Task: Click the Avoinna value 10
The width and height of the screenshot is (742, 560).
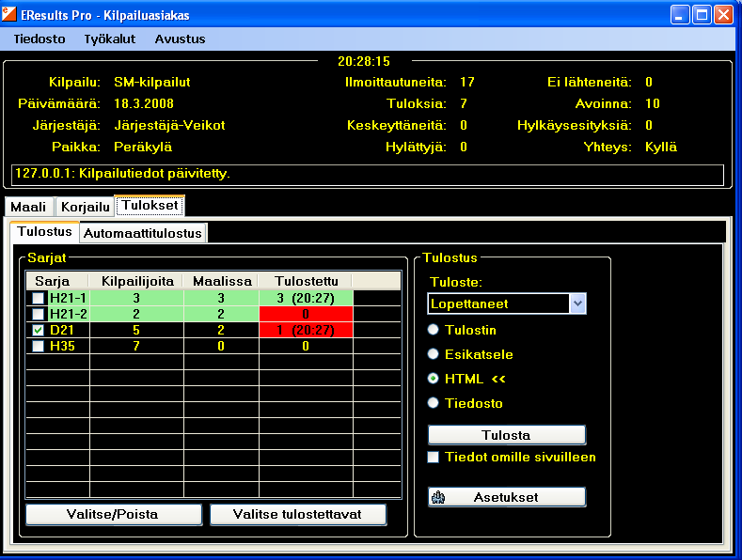Action: (x=653, y=103)
